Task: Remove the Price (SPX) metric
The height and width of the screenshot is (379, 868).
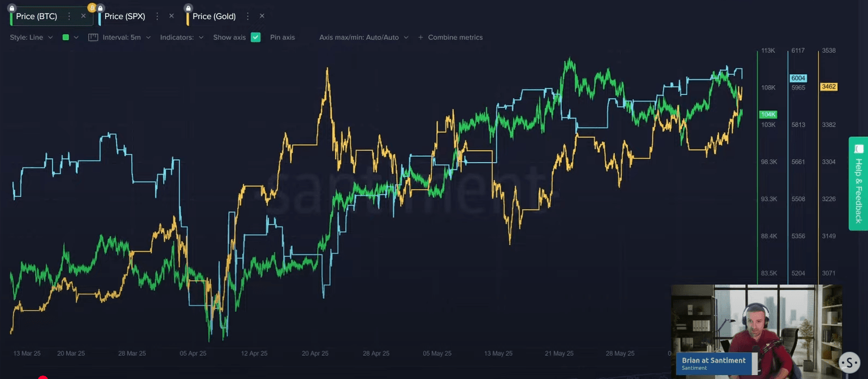Action: point(172,16)
